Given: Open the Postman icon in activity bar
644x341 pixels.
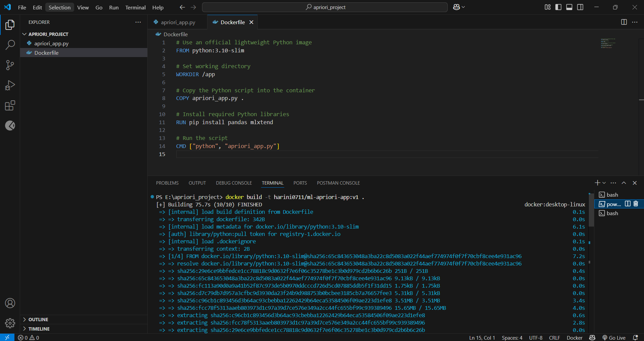Looking at the screenshot, I should 10,126.
